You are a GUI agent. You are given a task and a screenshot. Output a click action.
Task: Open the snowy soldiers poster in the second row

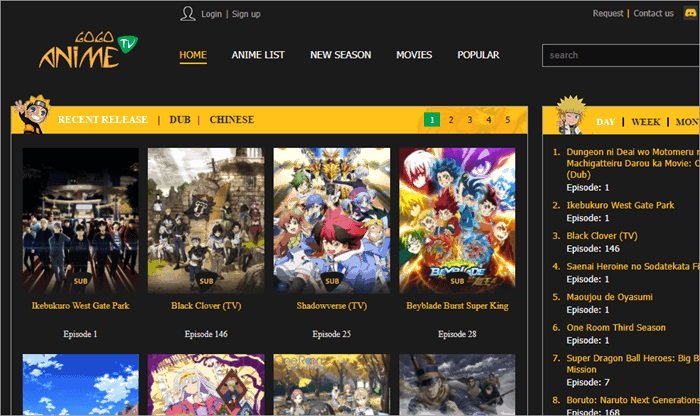457,385
